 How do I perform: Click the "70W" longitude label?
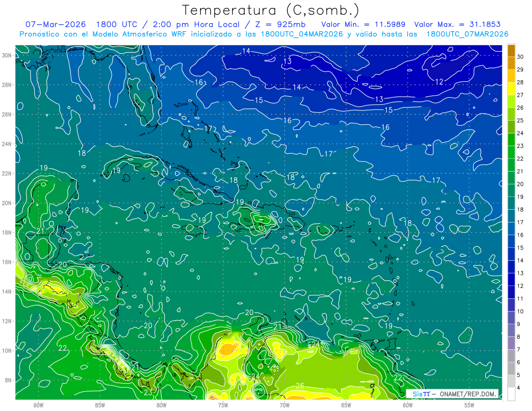(x=285, y=405)
